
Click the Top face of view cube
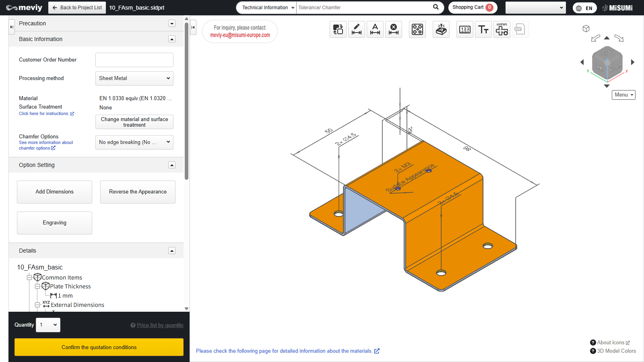click(607, 53)
